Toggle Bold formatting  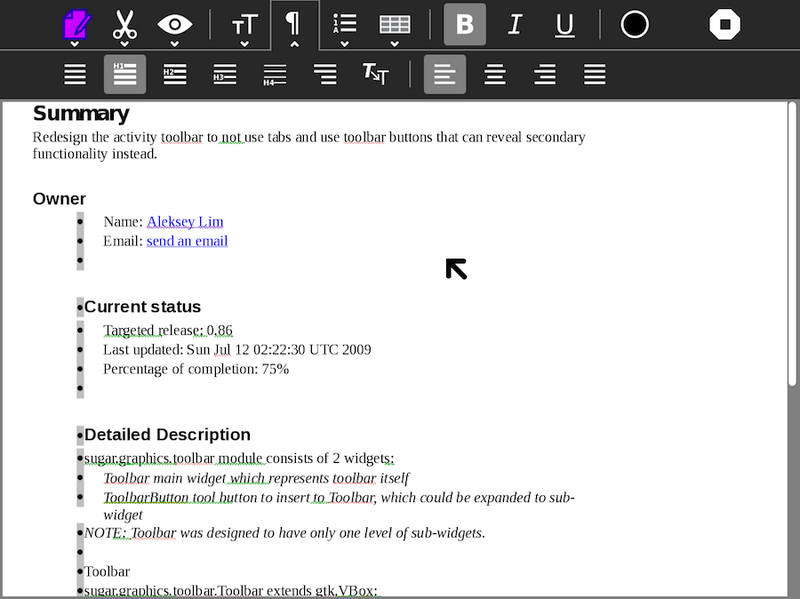coord(465,25)
